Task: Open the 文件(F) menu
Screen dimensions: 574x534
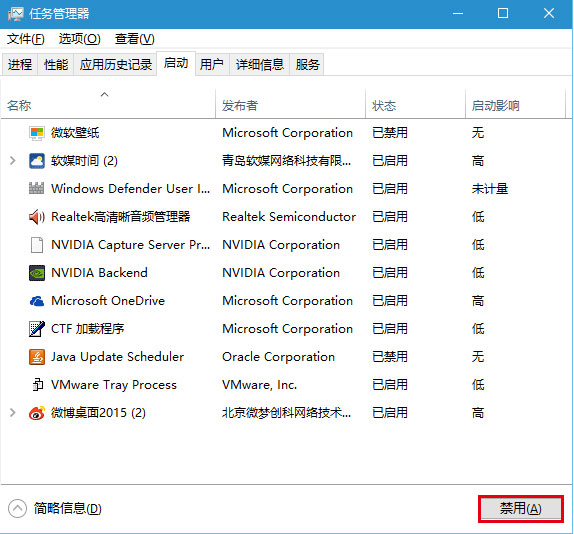Action: click(26, 39)
